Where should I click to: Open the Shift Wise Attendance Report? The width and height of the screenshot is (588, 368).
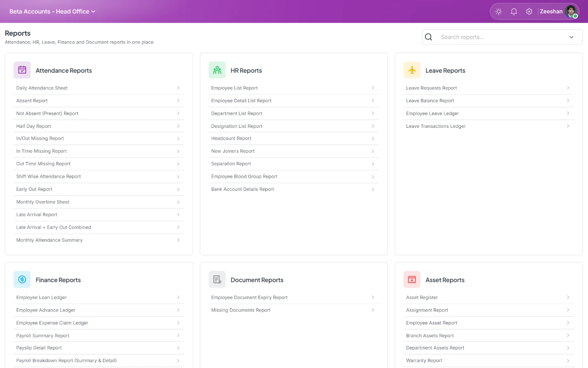(99, 177)
